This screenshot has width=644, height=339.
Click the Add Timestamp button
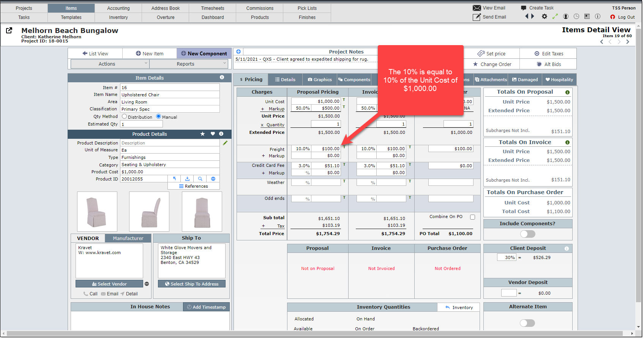(207, 307)
